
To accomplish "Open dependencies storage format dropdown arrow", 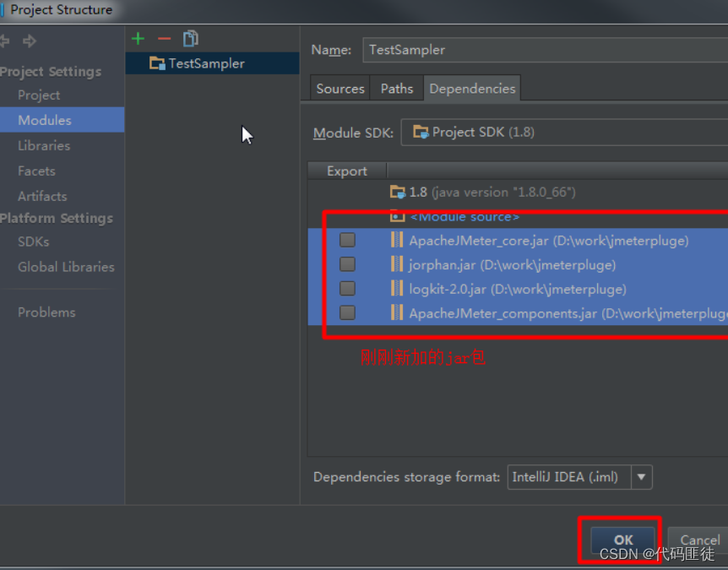I will pos(641,477).
